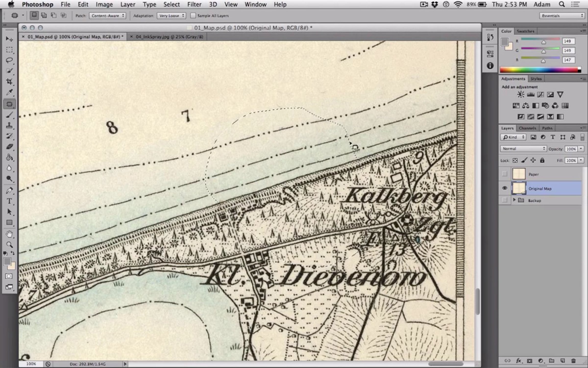The image size is (588, 368).
Task: Toggle lock all for layer
Action: [542, 160]
